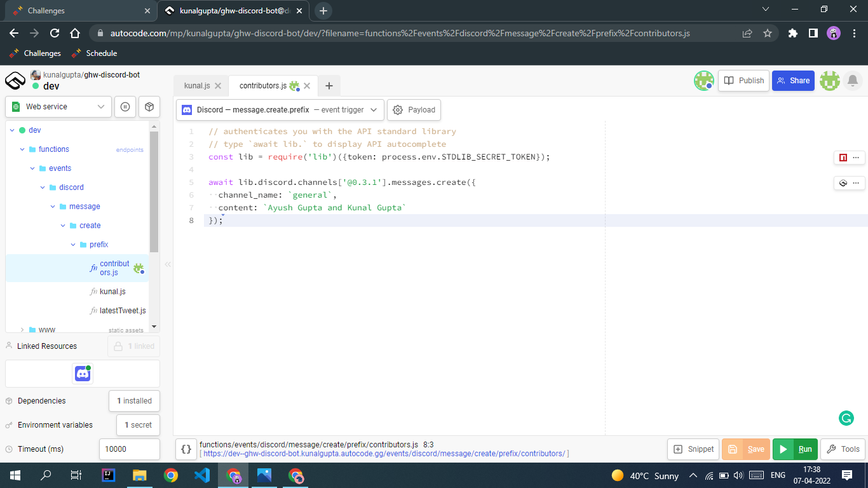868x488 pixels.
Task: Click the Grammarly icon in the editor corner
Action: (x=846, y=419)
